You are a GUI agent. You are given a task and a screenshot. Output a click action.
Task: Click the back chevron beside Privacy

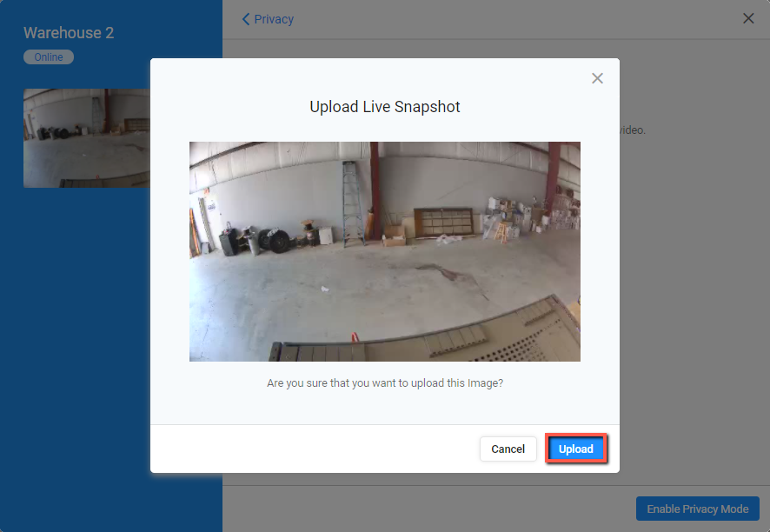(x=246, y=19)
